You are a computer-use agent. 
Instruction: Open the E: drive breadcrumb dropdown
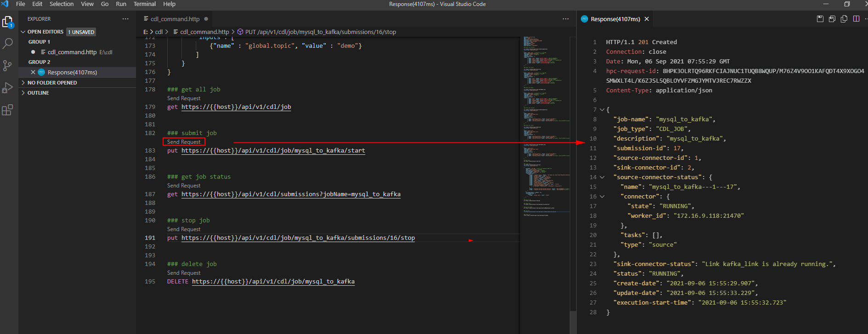click(x=146, y=32)
